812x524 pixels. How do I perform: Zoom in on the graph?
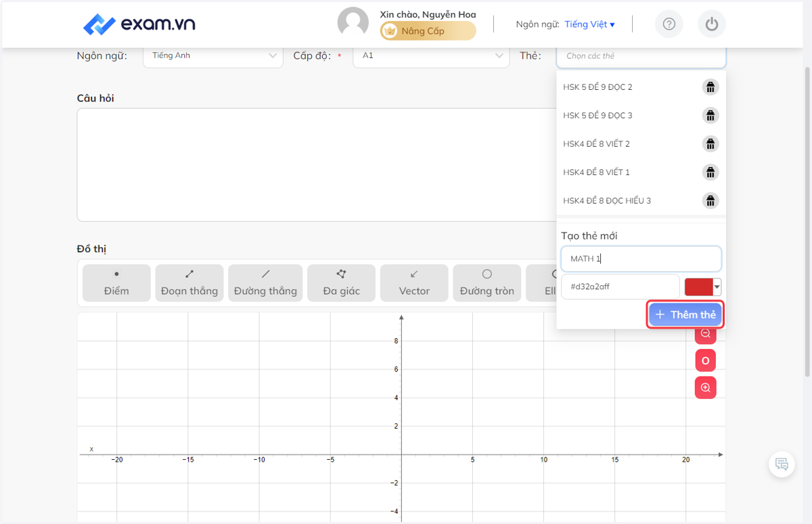[706, 387]
